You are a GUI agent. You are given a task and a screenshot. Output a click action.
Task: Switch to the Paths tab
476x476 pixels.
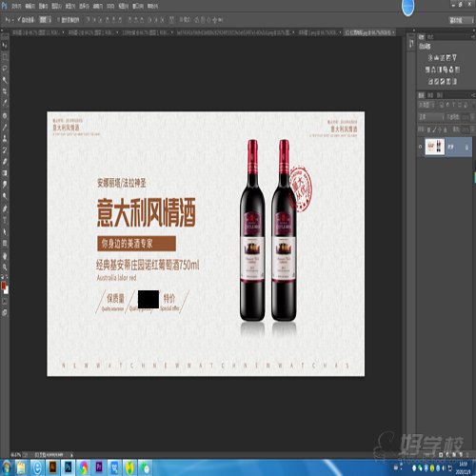[440, 95]
